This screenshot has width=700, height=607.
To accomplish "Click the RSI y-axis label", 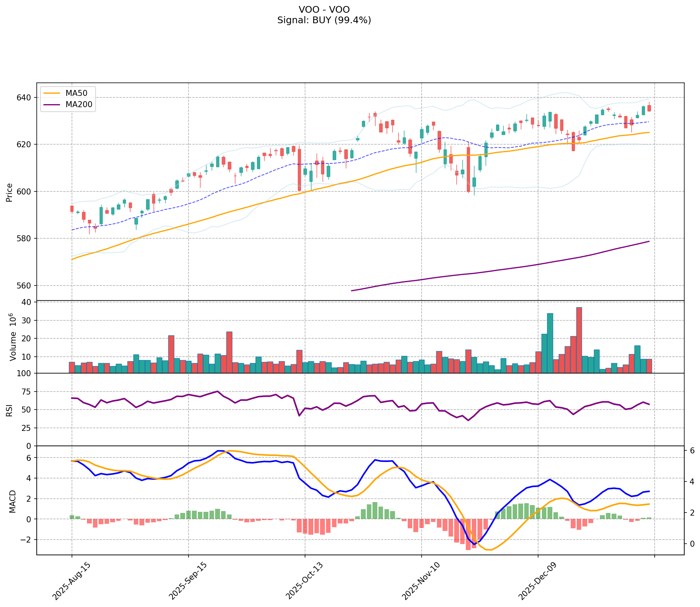I will pos(10,410).
